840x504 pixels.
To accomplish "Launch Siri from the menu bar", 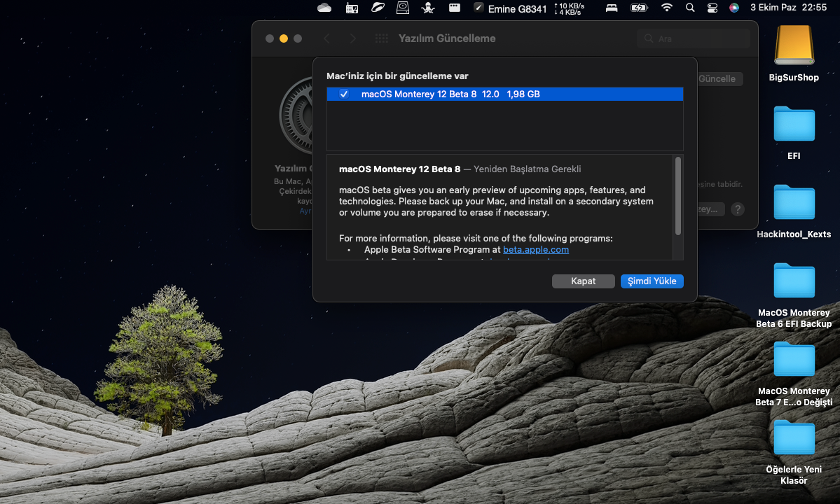I will tap(734, 8).
